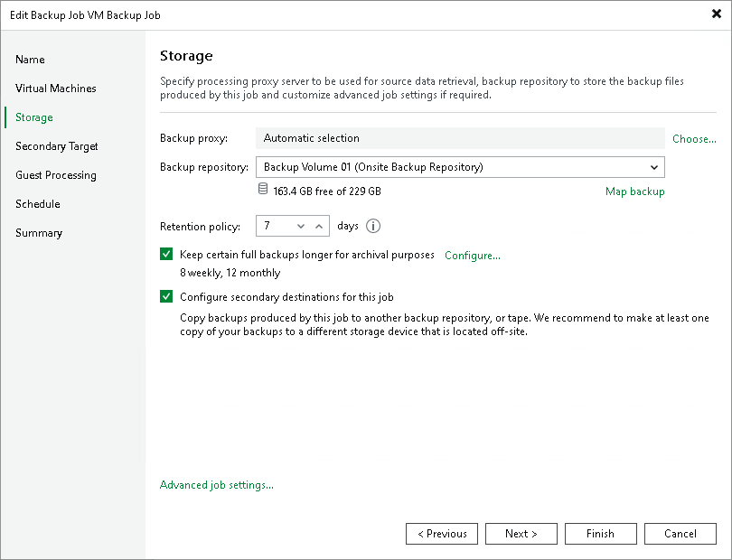Open the retention policy days dropdown

point(303,226)
